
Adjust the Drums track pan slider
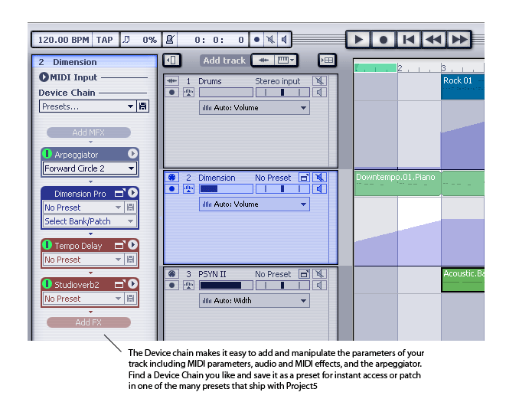[282, 93]
